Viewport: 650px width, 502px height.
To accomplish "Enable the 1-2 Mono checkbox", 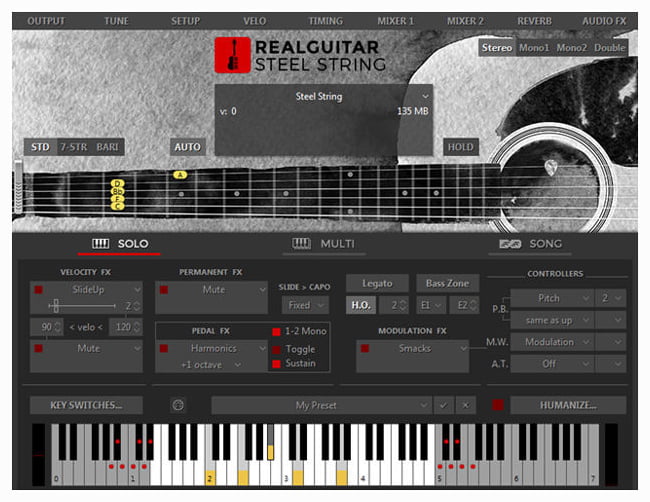I will click(276, 332).
